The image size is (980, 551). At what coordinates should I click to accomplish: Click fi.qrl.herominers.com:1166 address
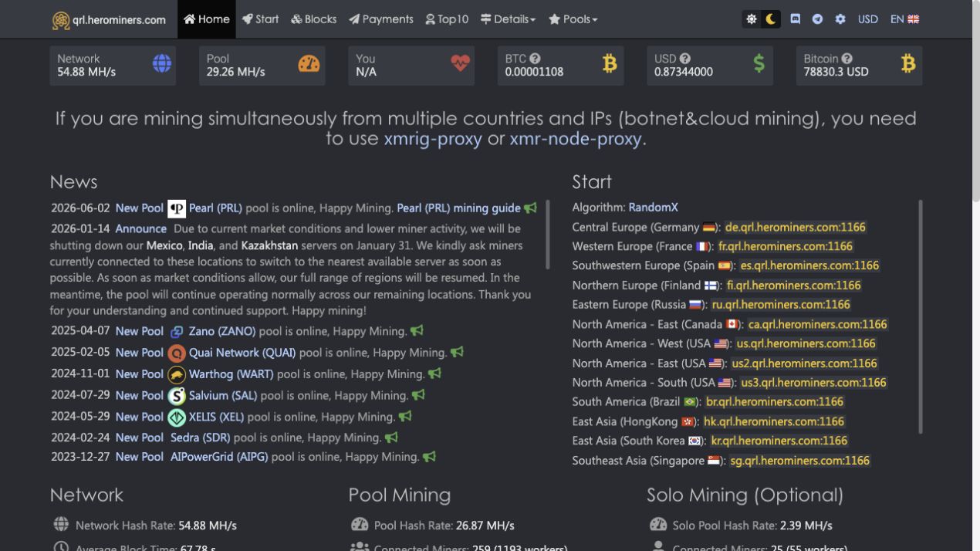click(x=793, y=286)
